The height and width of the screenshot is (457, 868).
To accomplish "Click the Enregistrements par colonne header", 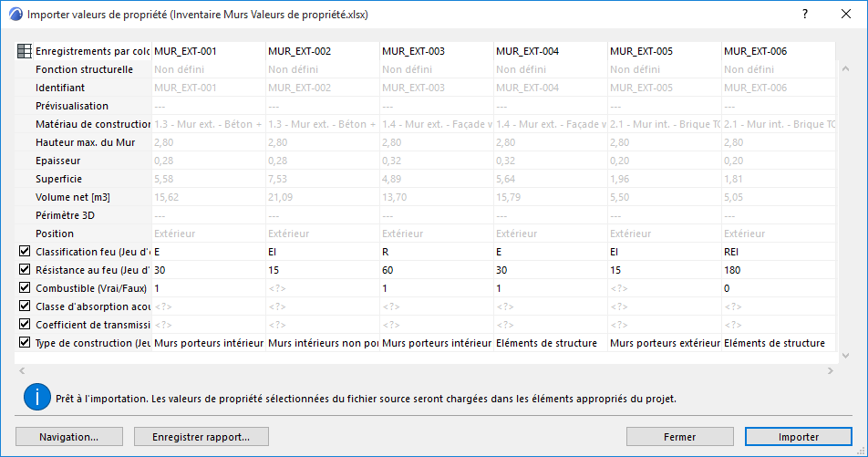I will point(92,51).
